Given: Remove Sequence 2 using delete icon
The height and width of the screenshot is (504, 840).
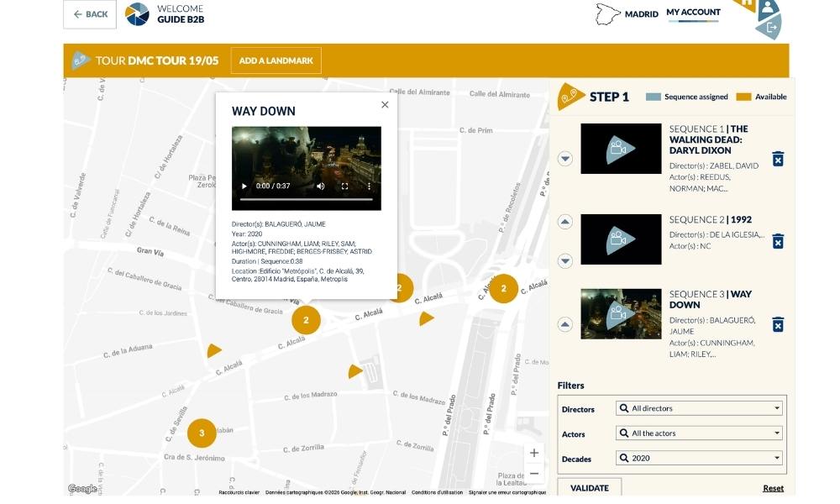Looking at the screenshot, I should tap(778, 242).
